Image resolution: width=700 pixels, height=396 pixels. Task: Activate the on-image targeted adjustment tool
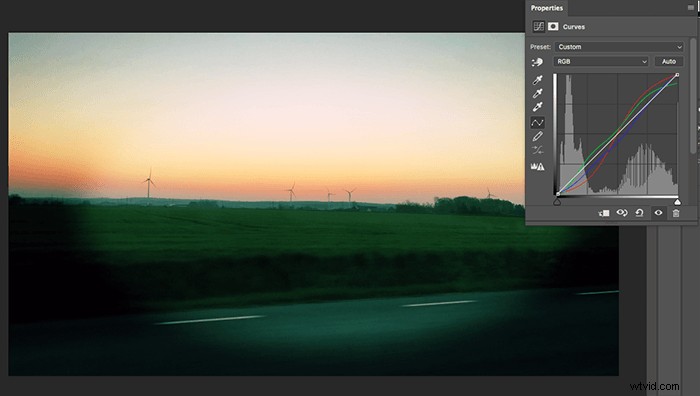click(x=538, y=62)
